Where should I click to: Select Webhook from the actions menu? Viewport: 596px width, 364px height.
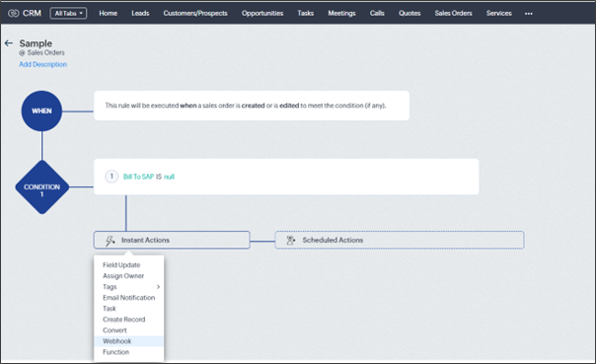[x=129, y=341]
